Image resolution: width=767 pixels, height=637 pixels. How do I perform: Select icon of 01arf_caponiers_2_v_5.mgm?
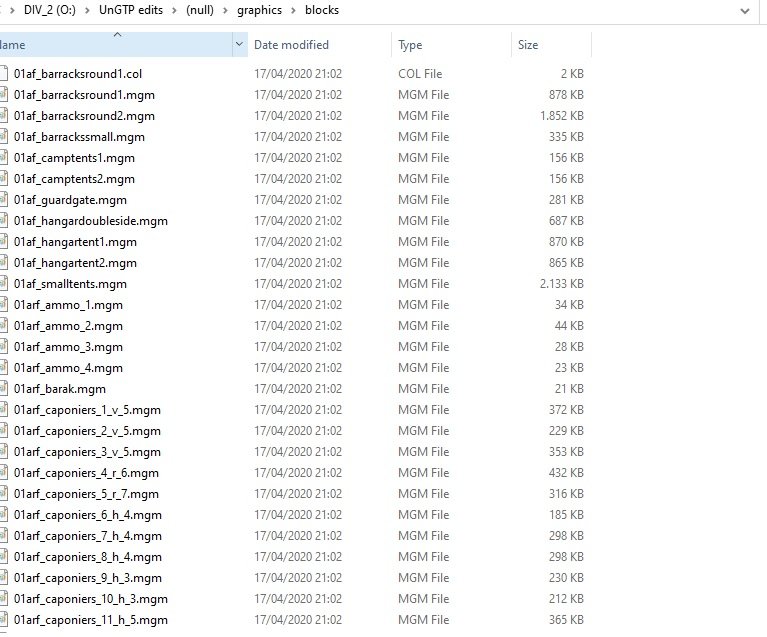pos(4,431)
